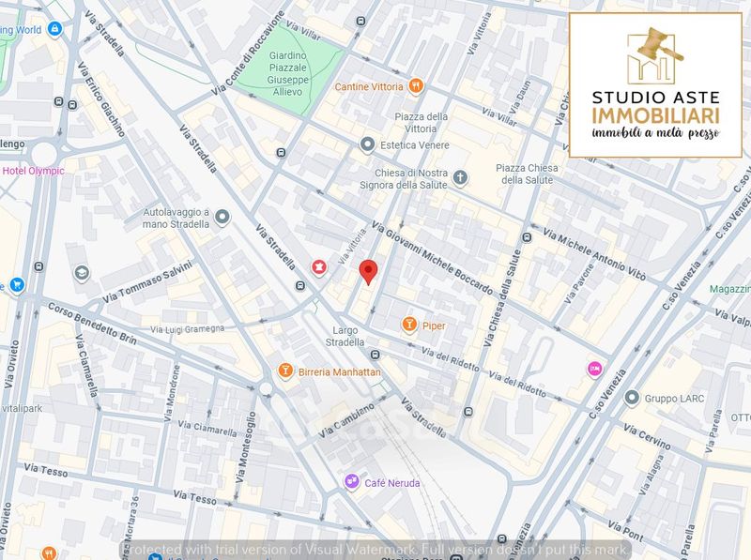
Task: Select the school graduation cap icon
Action: (82, 273)
